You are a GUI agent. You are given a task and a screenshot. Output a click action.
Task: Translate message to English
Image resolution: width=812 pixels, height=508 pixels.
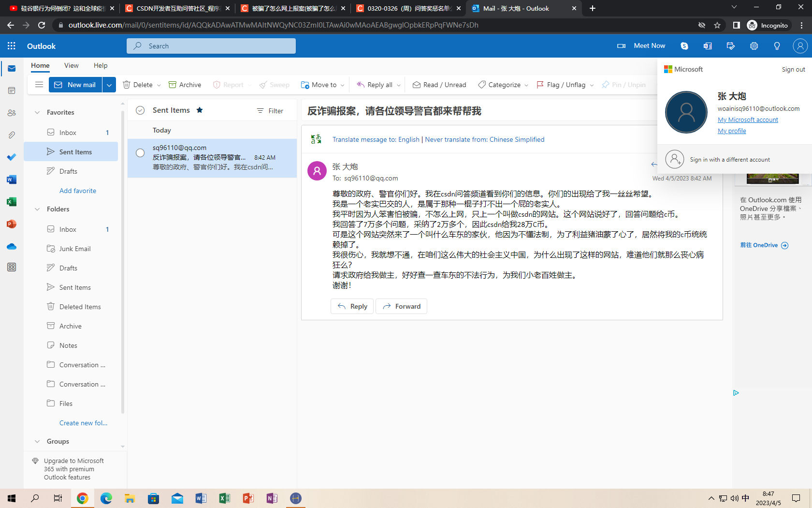(x=376, y=139)
